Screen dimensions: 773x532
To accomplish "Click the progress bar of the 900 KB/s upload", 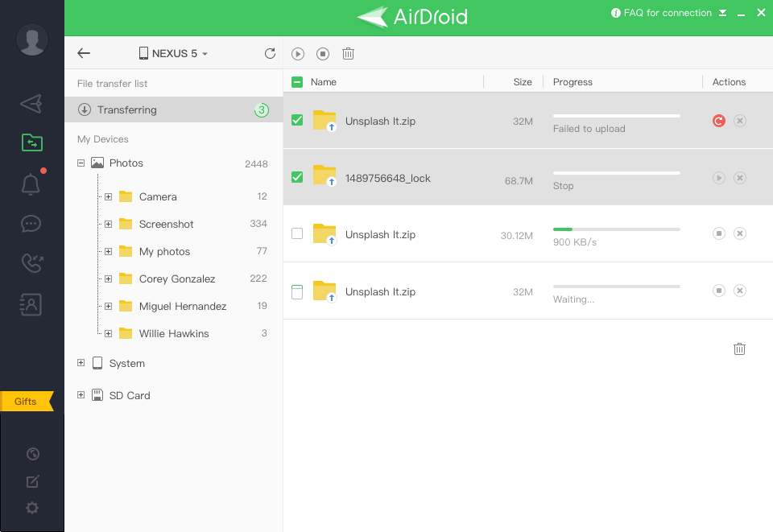I will click(617, 229).
